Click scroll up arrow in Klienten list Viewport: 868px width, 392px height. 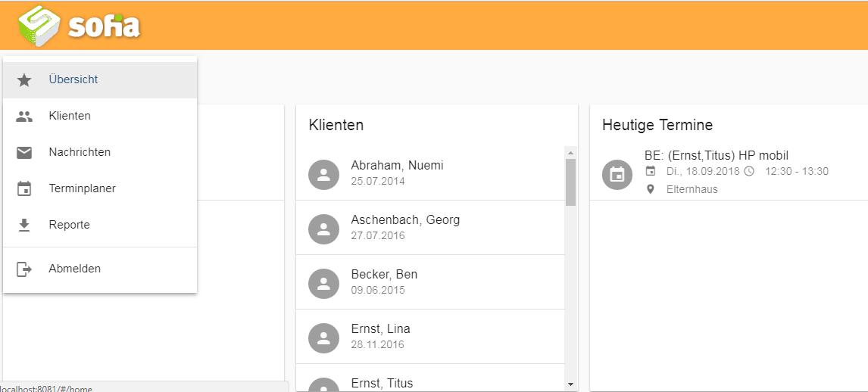tap(570, 152)
